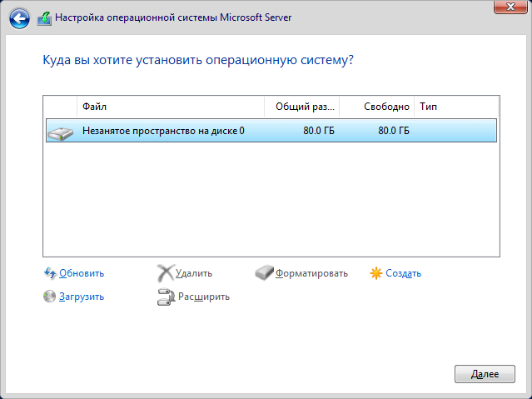The image size is (532, 399).
Task: Choose the Расширить option
Action: 204,297
